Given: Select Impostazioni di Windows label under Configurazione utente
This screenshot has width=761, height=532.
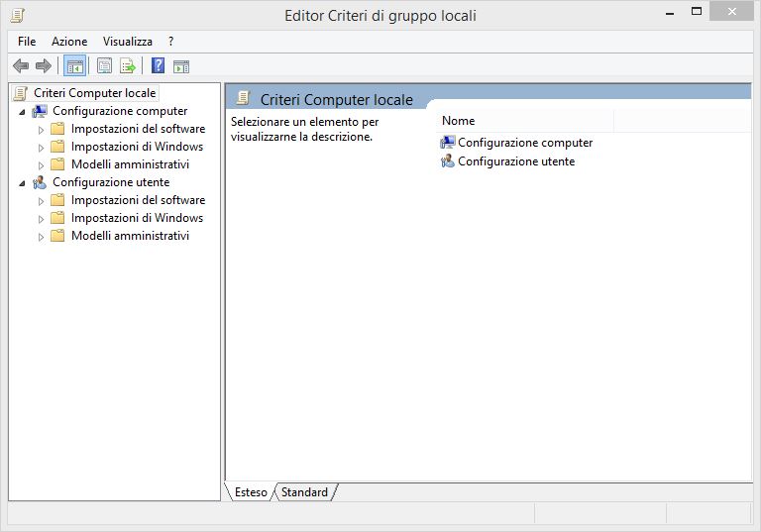Looking at the screenshot, I should (138, 218).
